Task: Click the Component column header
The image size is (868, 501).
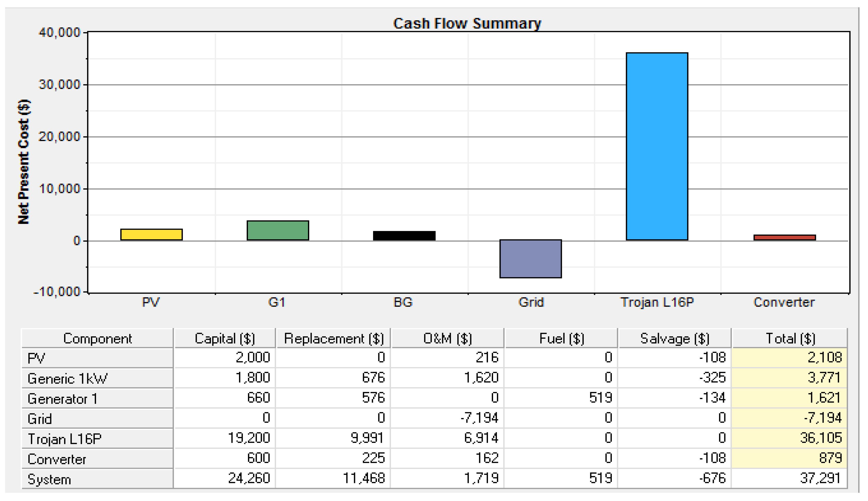Action: point(97,339)
